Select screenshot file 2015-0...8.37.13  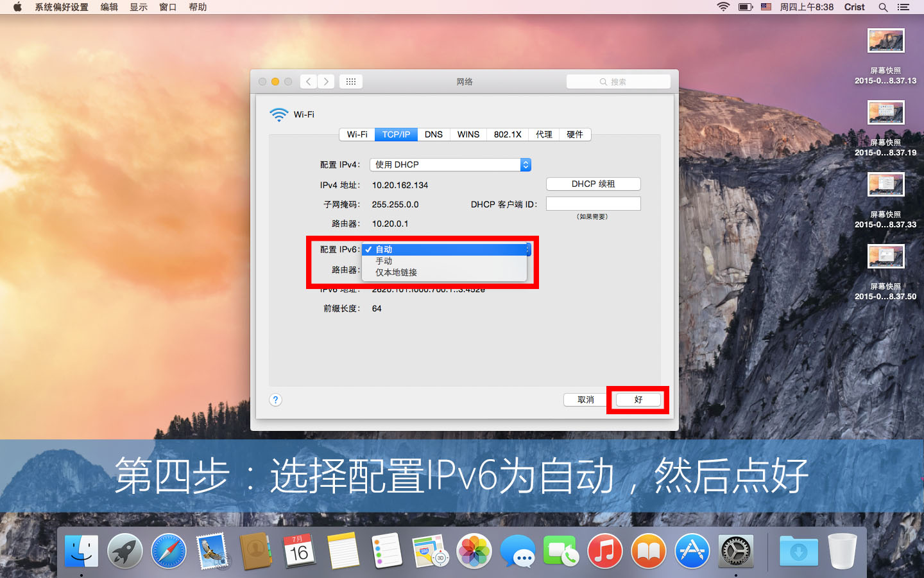tap(886, 57)
